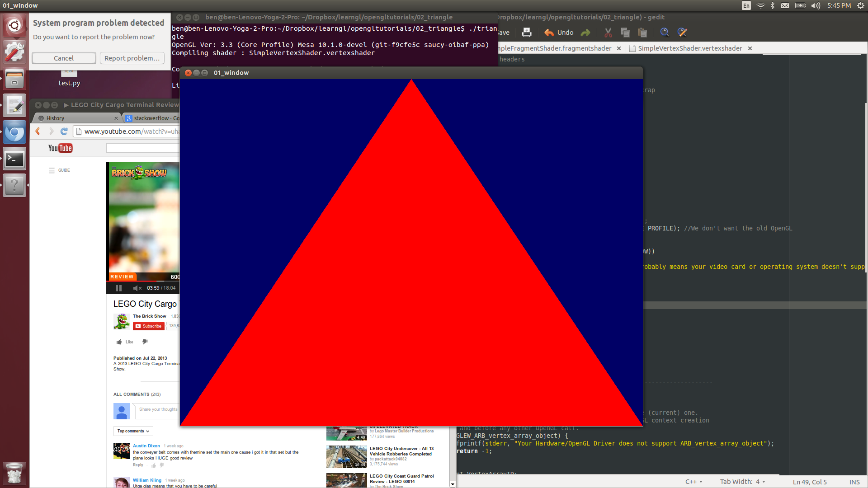Undo the last edit in gedit

[559, 33]
